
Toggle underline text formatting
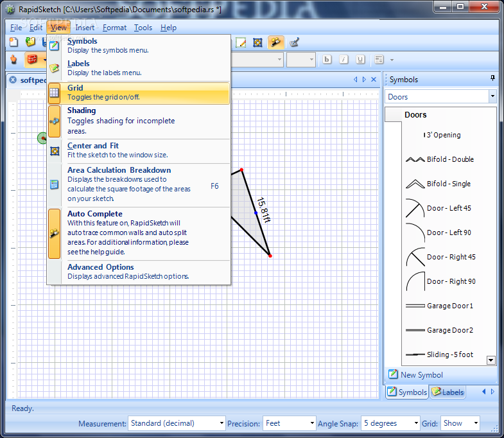[360, 60]
